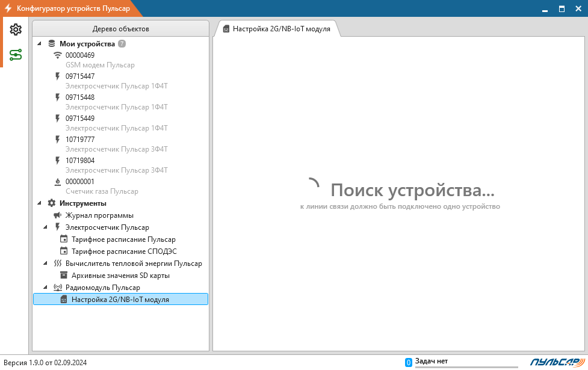The image size is (588, 370).
Task: Click the Дерево объектов panel header
Action: click(x=120, y=28)
